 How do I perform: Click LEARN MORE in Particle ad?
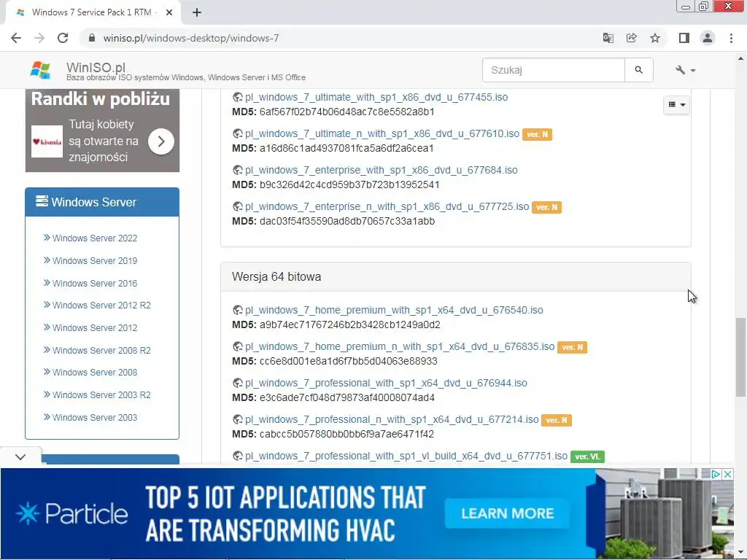click(508, 513)
